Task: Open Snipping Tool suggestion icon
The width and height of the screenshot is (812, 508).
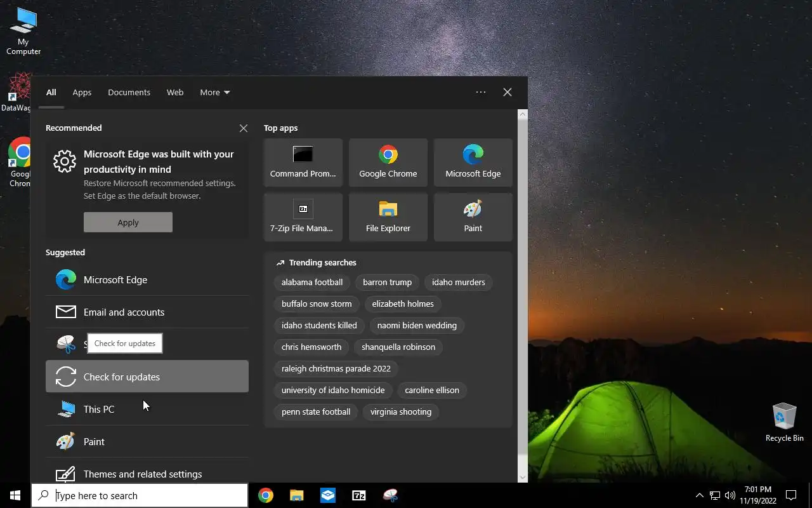Action: (66, 344)
